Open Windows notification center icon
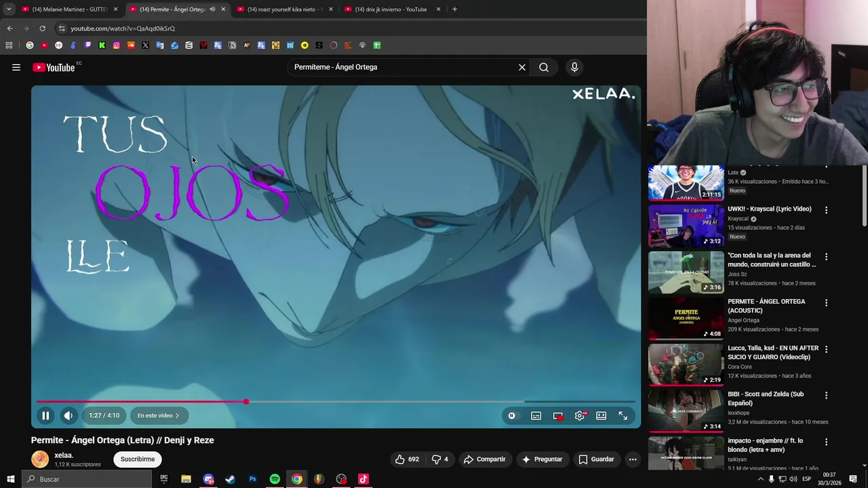 tap(853, 479)
